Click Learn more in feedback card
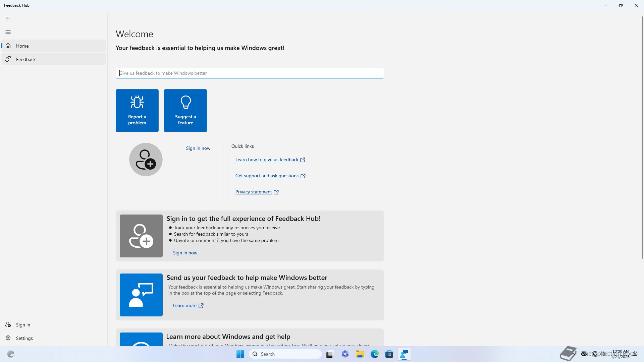The image size is (644, 362). click(184, 305)
